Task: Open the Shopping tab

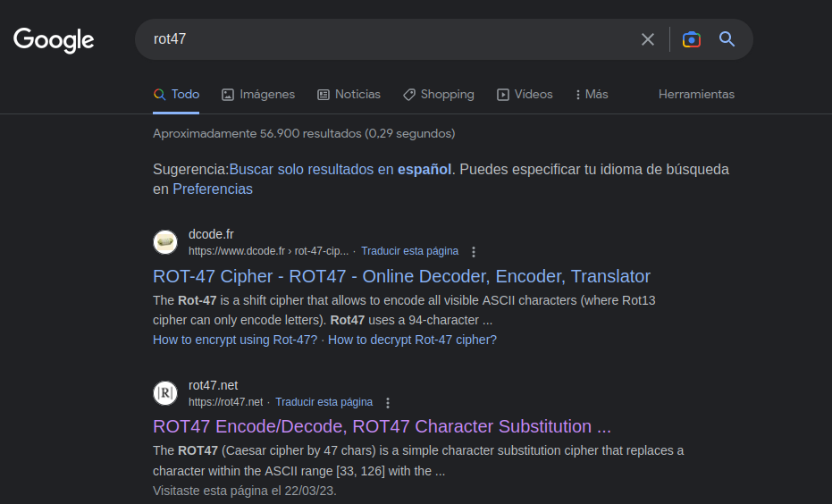Action: point(438,95)
